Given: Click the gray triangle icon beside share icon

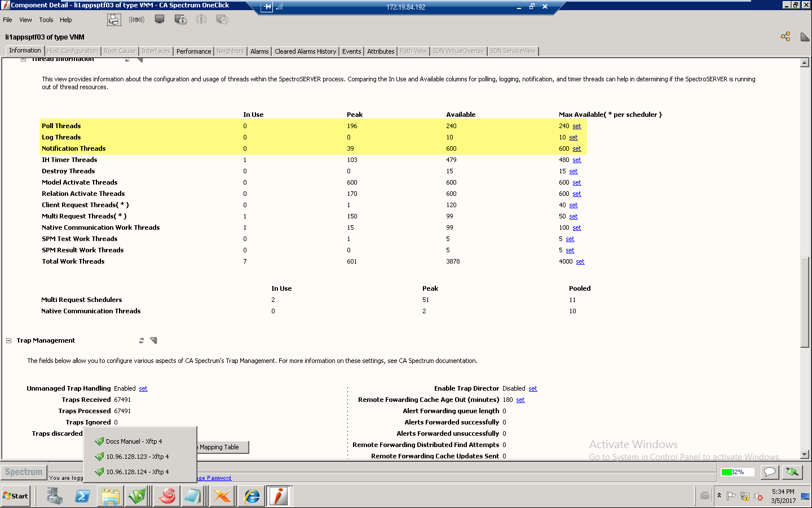Looking at the screenshot, I should click(805, 37).
